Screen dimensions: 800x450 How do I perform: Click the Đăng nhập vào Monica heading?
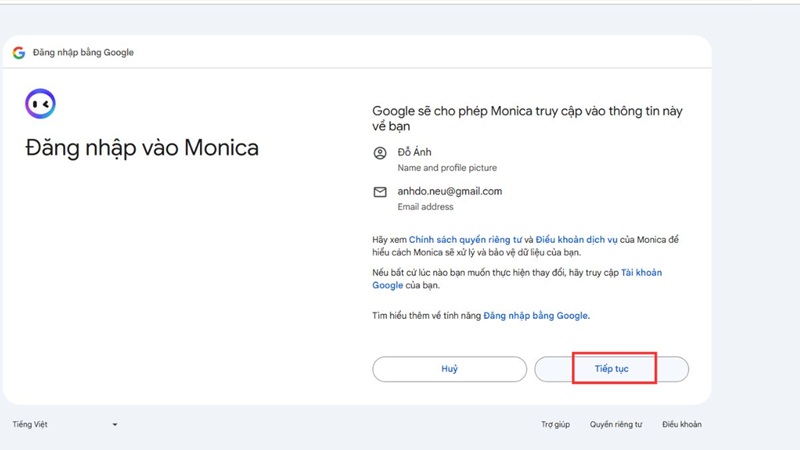[x=142, y=149]
